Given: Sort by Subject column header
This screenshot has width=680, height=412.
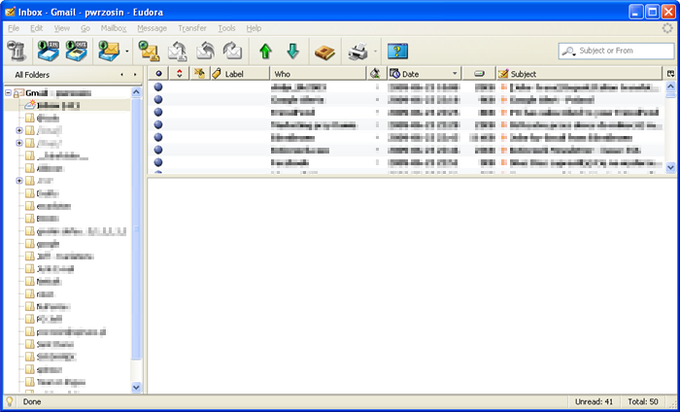Looking at the screenshot, I should (579, 74).
